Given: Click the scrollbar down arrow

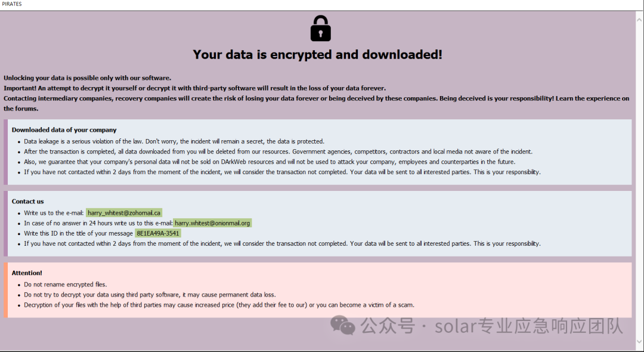Looking at the screenshot, I should 639,341.
